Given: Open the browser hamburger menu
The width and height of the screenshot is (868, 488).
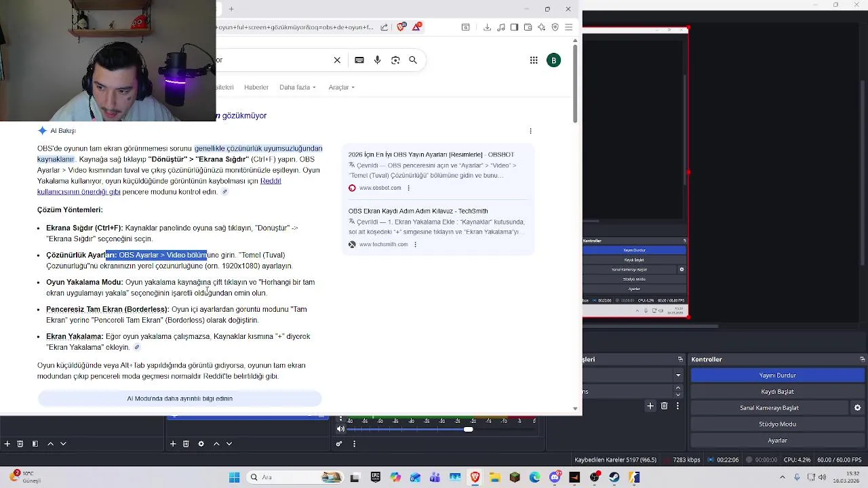Looking at the screenshot, I should (568, 27).
